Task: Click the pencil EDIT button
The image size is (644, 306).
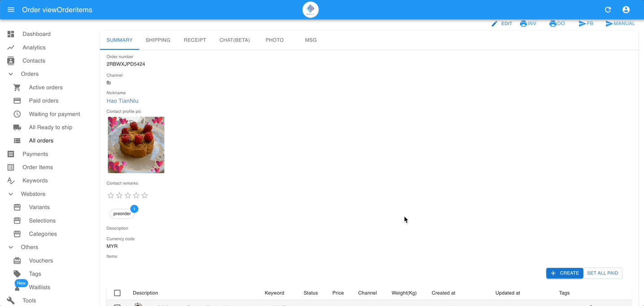Action: [502, 24]
